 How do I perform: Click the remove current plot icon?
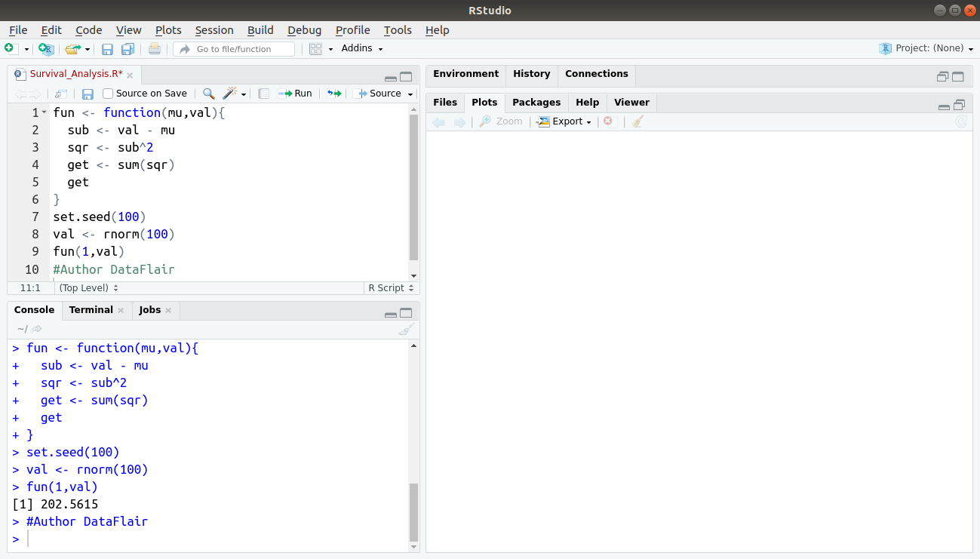pos(609,121)
